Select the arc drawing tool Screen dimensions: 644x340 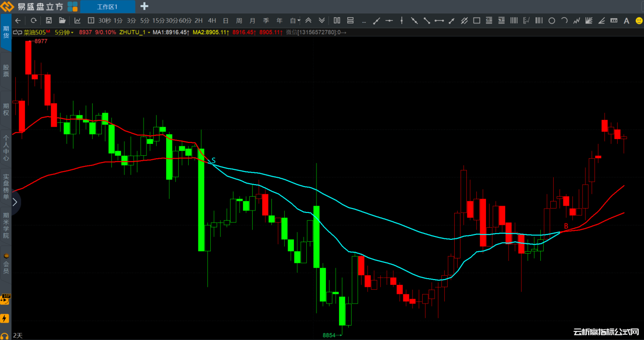[x=564, y=21]
